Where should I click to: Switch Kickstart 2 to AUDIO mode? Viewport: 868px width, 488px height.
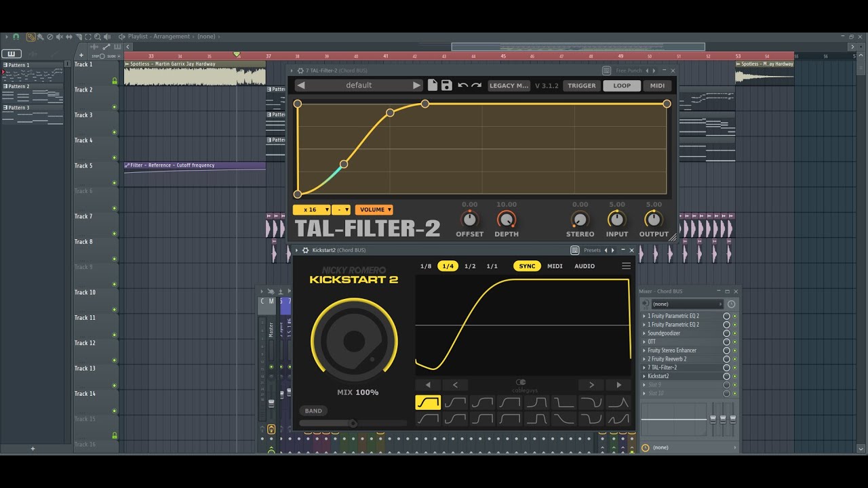(x=585, y=266)
